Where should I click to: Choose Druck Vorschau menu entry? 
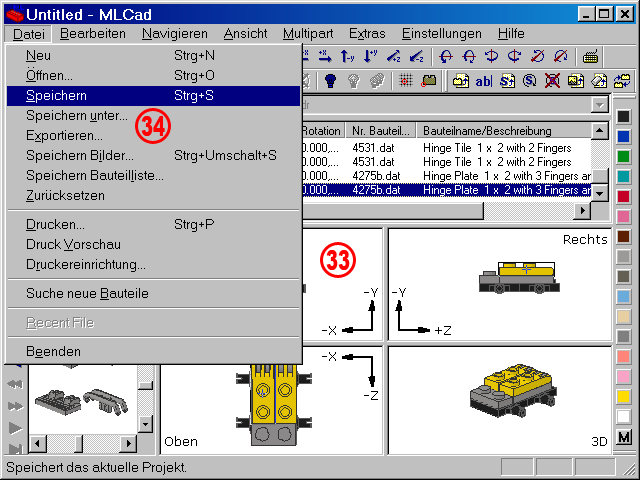point(153,244)
